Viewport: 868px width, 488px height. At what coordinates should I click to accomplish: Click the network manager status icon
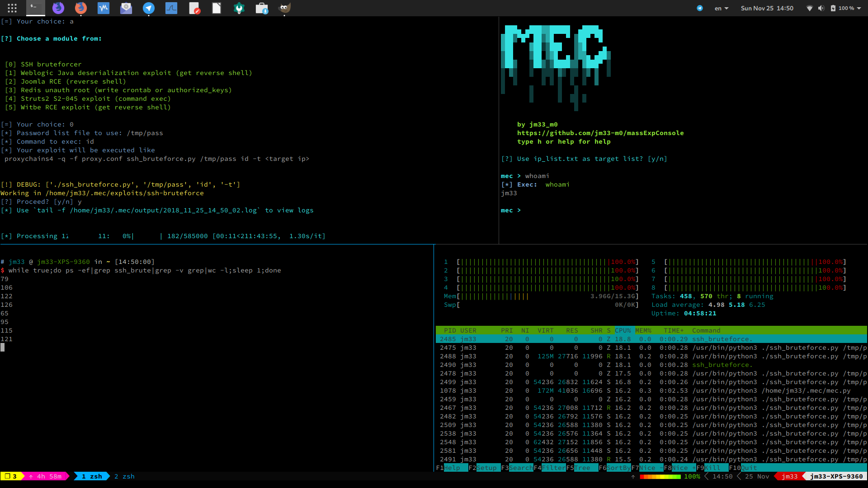click(809, 8)
